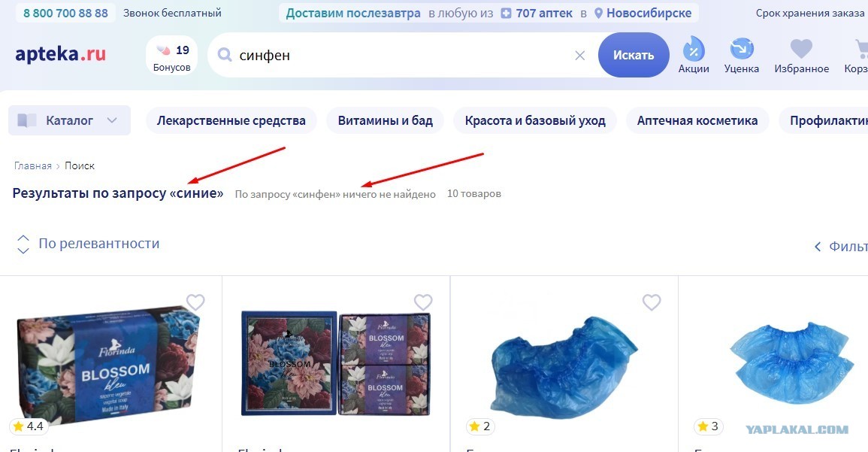Favorite the blue shoe covers product
Image resolution: width=868 pixels, height=452 pixels.
652,302
